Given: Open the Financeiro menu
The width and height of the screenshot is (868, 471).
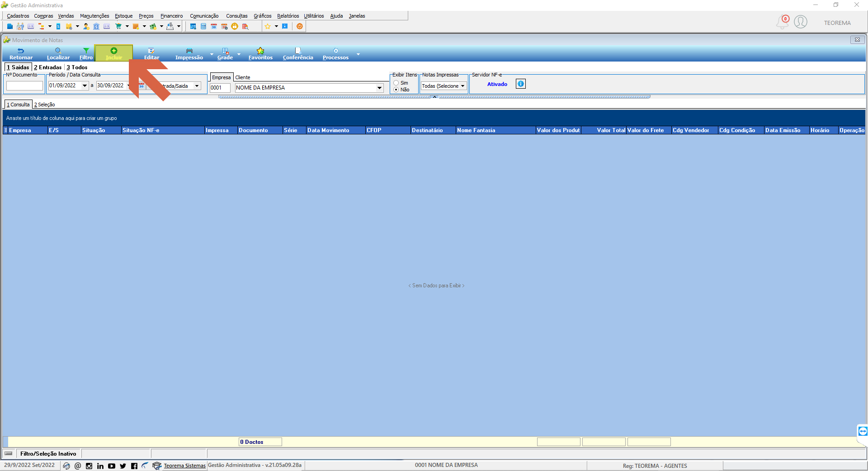Looking at the screenshot, I should click(x=172, y=16).
